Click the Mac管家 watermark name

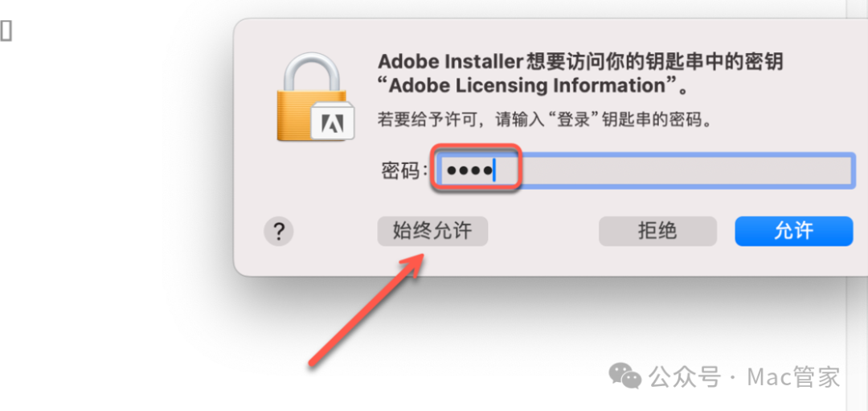(x=793, y=376)
